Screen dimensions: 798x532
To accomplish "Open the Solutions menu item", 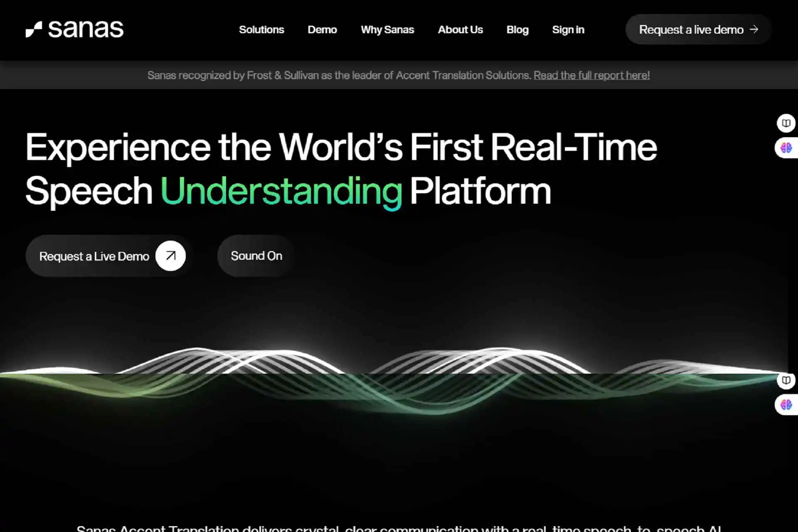I will [x=261, y=30].
